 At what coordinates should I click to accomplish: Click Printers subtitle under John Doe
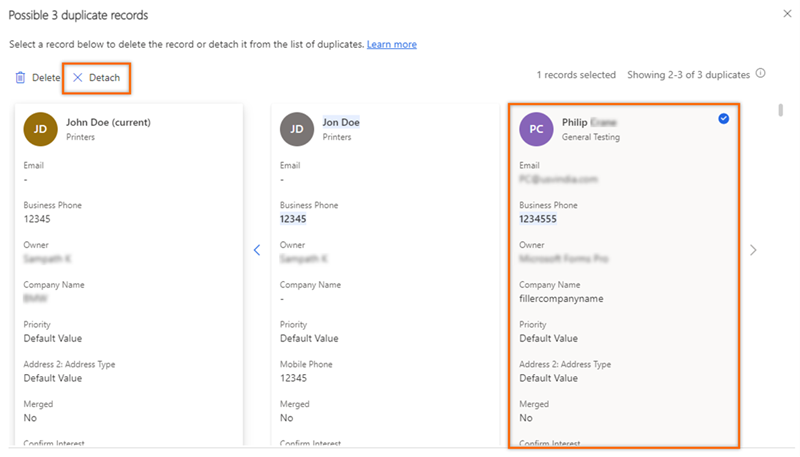pos(81,137)
